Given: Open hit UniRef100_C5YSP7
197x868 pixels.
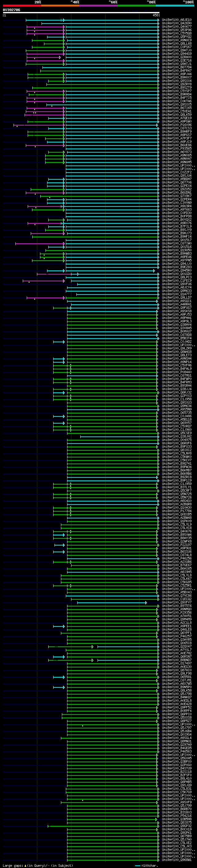Looking at the screenshot, I should (x=176, y=91).
